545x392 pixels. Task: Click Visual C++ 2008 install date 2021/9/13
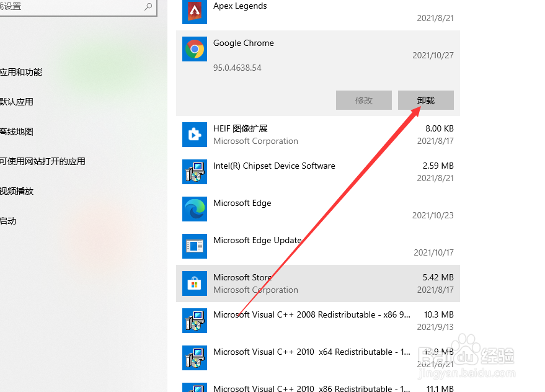pos(435,327)
